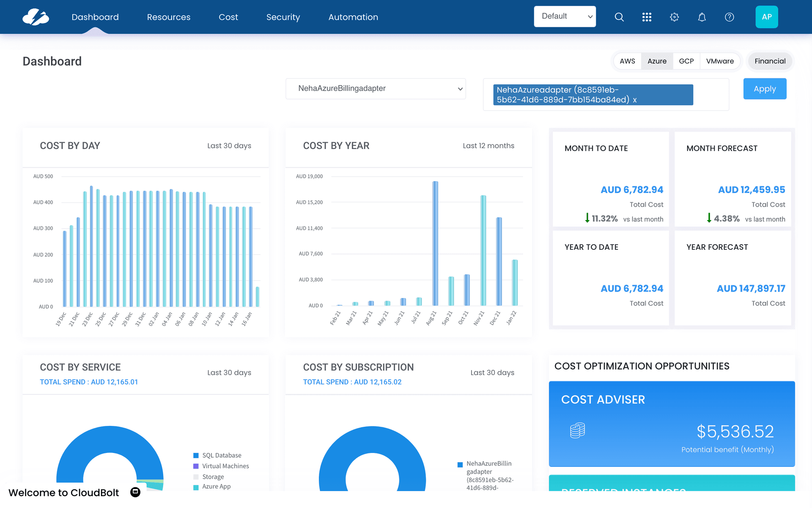Navigate to the Security menu
This screenshot has height=508, width=812.
point(283,17)
